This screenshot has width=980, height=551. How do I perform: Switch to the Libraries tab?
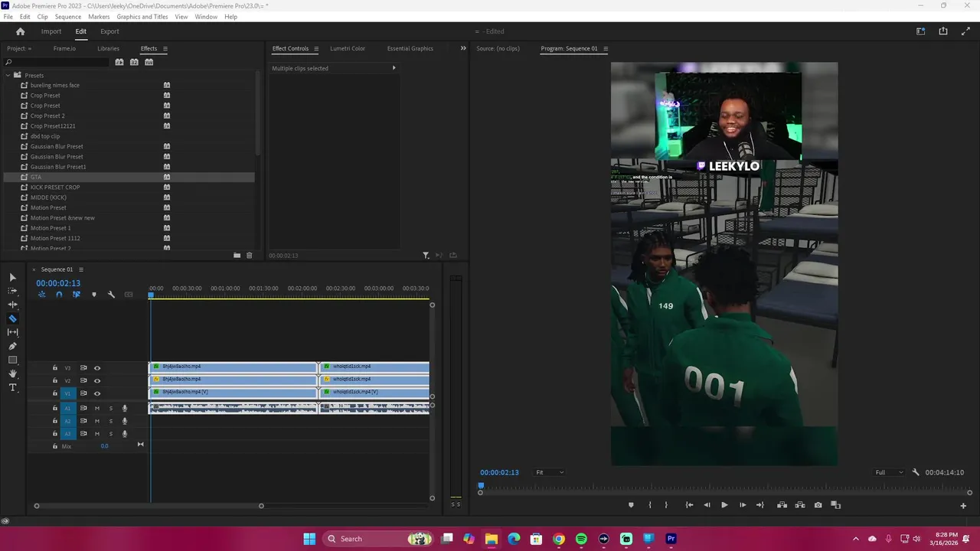pyautogui.click(x=108, y=48)
